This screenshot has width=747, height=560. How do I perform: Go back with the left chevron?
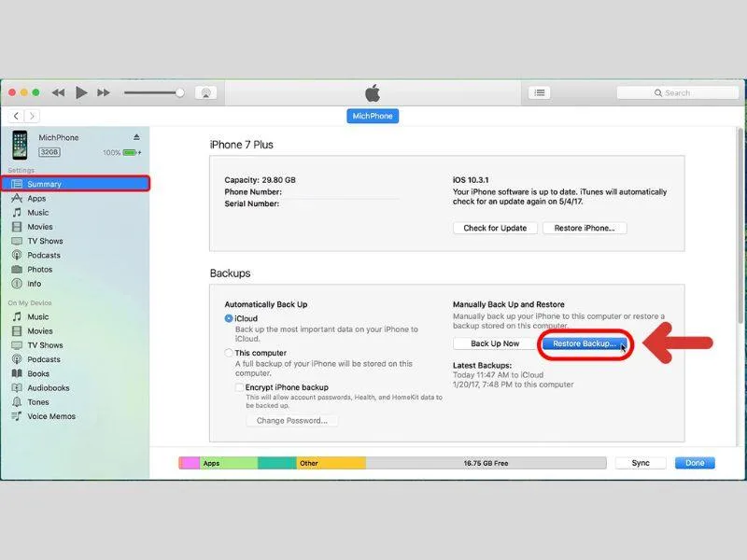click(16, 116)
